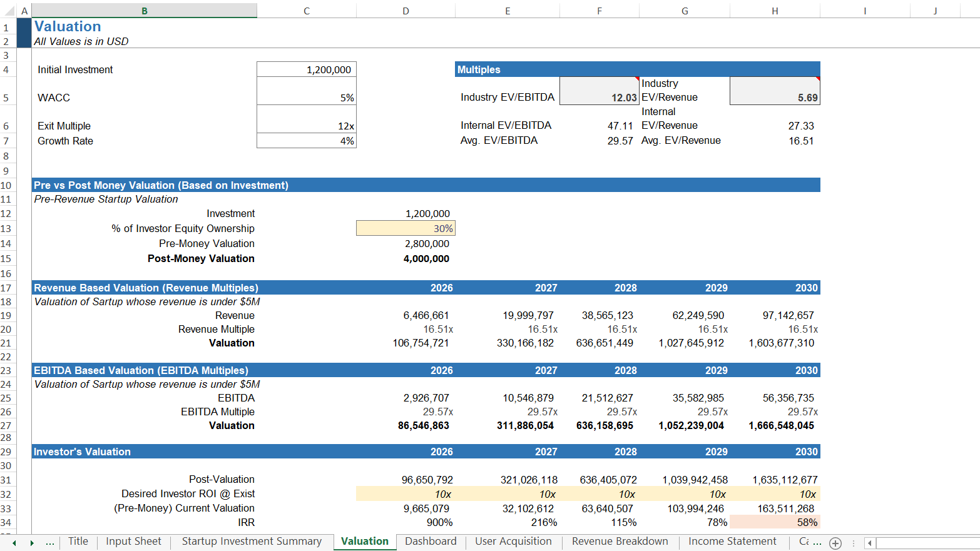Go to the Input Sheet tab
This screenshot has width=980, height=551.
pyautogui.click(x=133, y=542)
